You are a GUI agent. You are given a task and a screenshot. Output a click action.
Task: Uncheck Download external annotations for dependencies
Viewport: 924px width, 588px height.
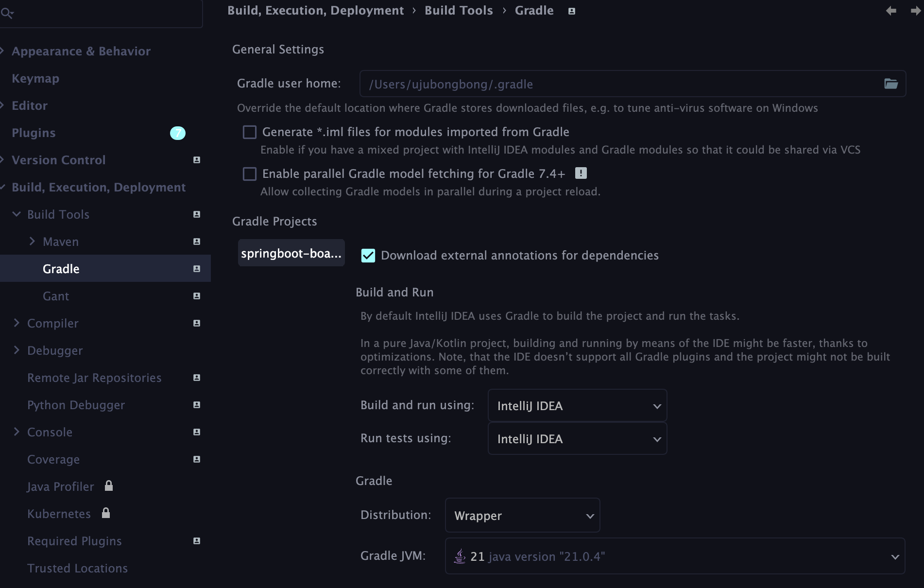368,256
